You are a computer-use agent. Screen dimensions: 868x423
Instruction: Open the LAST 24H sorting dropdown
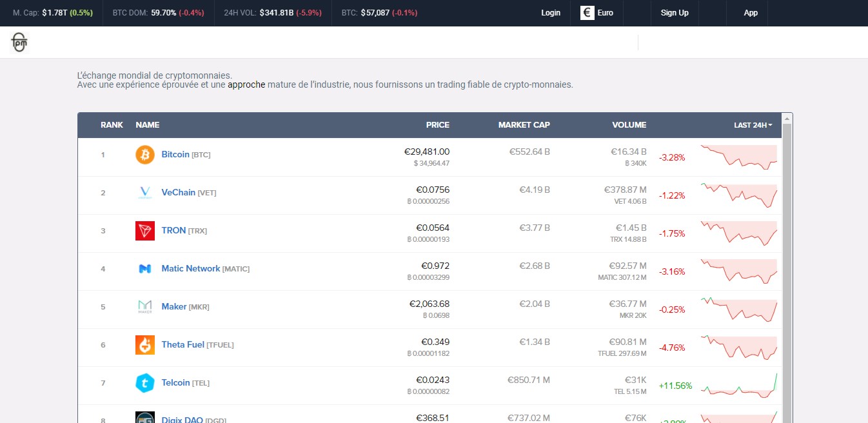[753, 125]
